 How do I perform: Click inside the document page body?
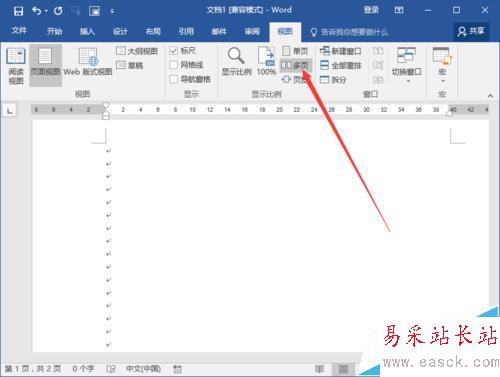point(260,235)
